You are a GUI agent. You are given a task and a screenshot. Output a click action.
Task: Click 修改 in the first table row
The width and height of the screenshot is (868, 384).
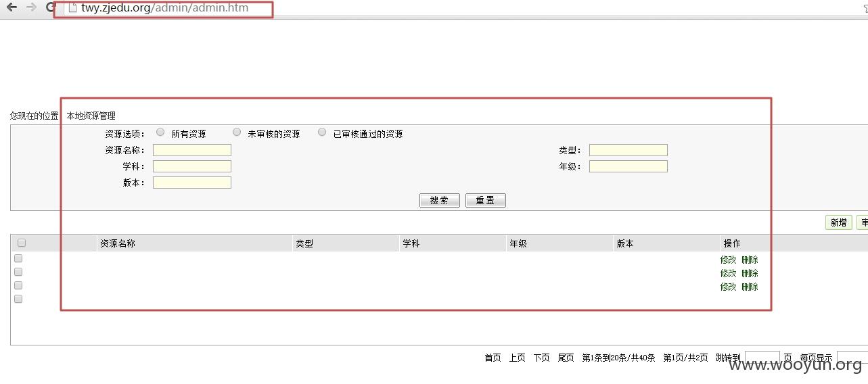pyautogui.click(x=728, y=260)
